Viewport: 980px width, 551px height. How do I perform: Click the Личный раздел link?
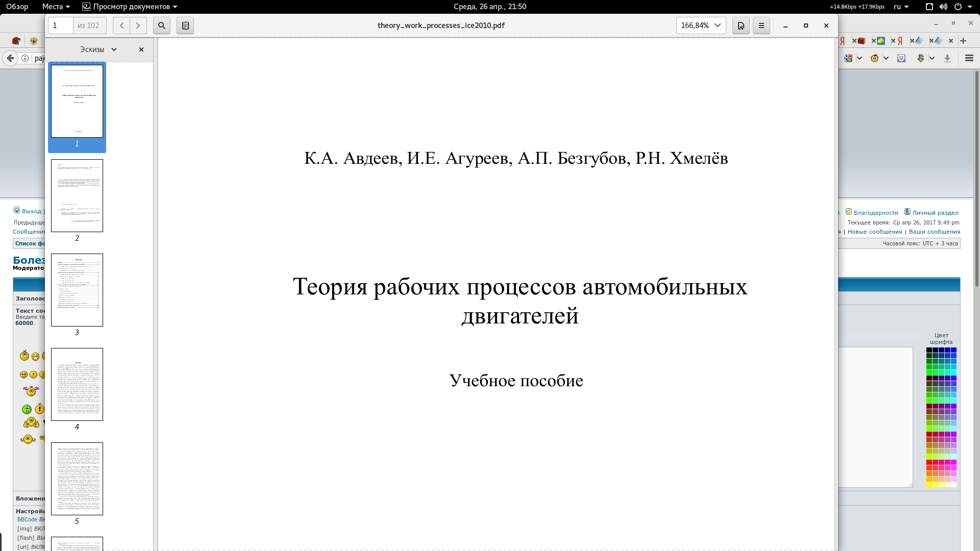point(935,213)
